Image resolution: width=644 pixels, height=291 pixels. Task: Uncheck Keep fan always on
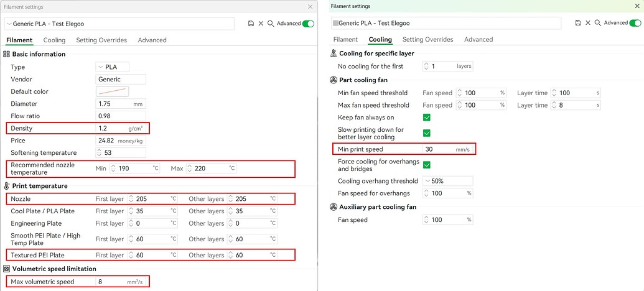pos(427,118)
